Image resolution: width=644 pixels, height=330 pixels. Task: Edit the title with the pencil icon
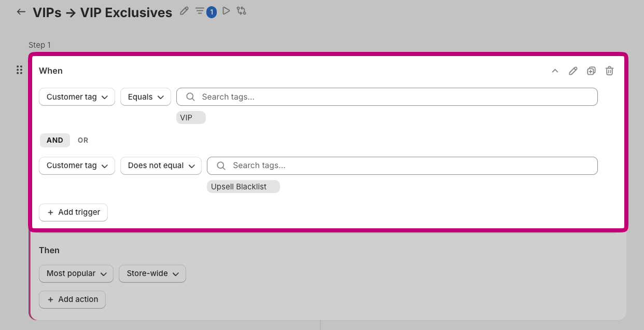pyautogui.click(x=184, y=11)
